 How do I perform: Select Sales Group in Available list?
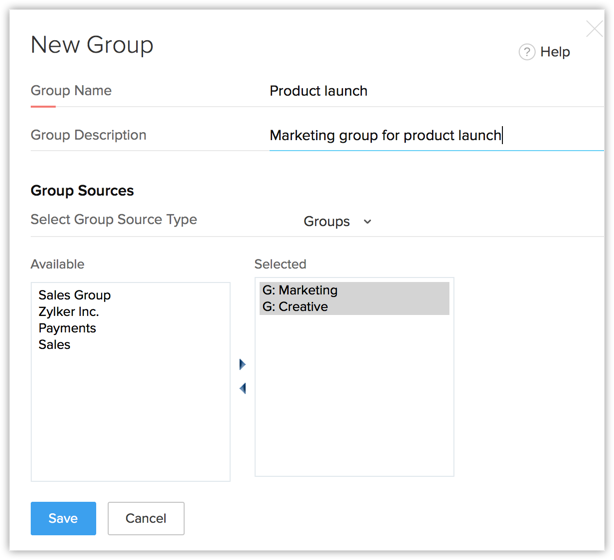click(75, 295)
